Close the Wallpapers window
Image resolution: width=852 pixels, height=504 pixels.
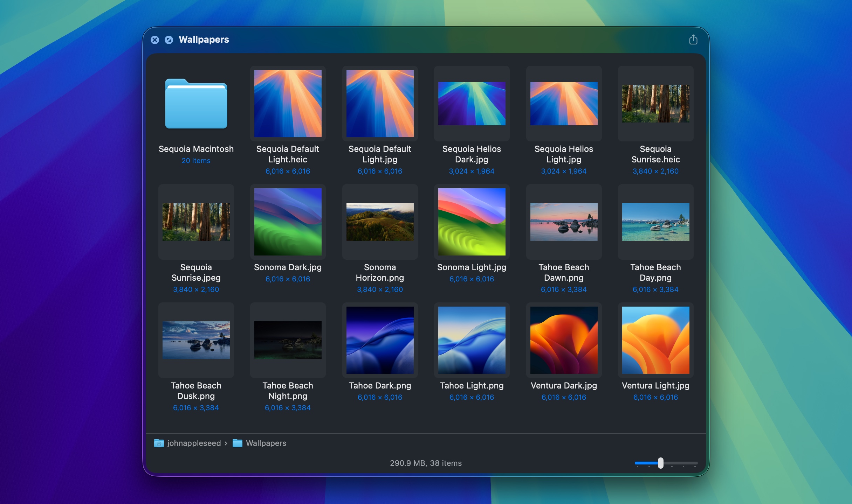point(155,40)
